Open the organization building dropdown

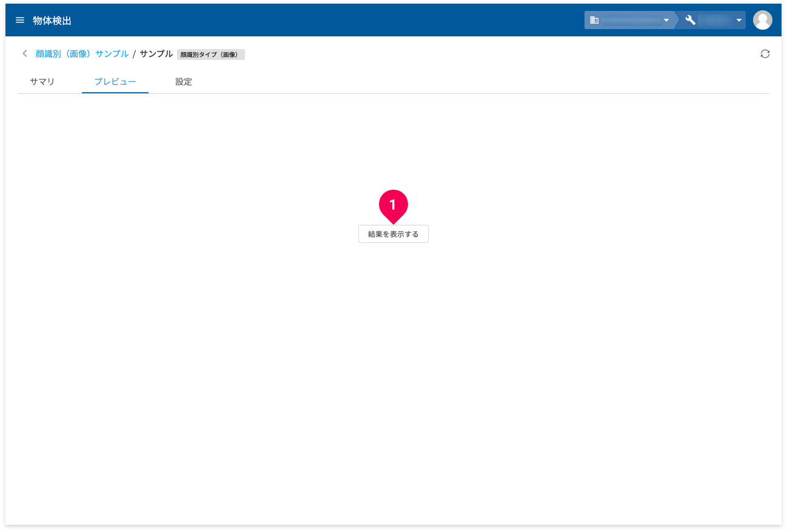coord(630,20)
